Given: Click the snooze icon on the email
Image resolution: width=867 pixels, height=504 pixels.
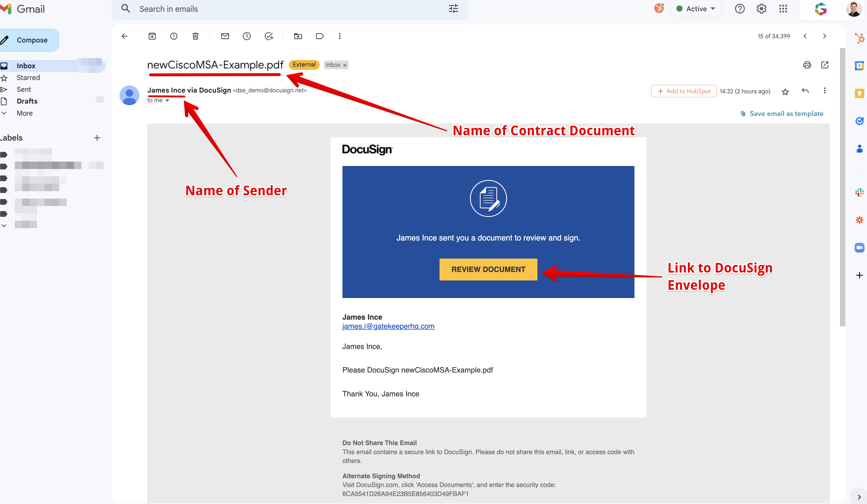Looking at the screenshot, I should click(x=247, y=36).
